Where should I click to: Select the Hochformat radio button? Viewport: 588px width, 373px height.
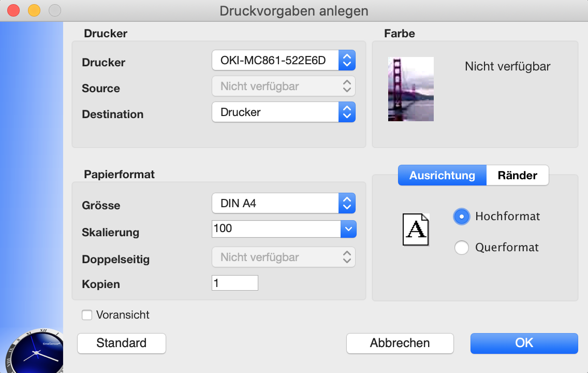[462, 217]
